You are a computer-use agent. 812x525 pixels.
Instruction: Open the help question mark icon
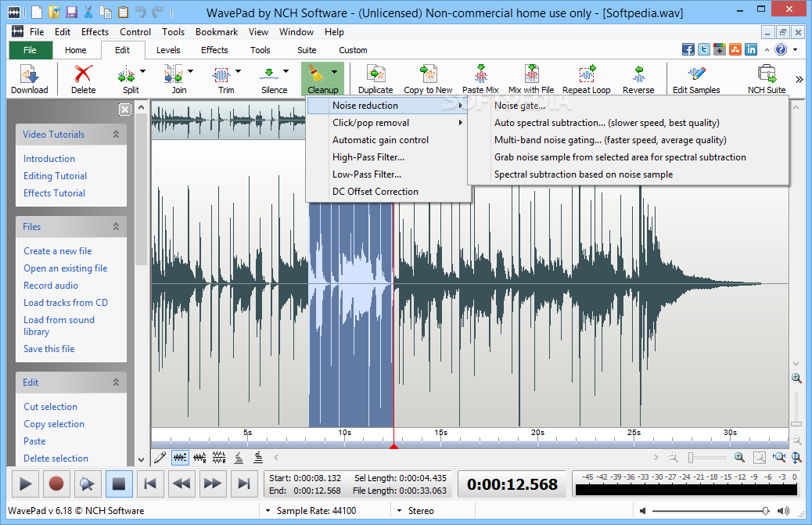click(x=781, y=50)
